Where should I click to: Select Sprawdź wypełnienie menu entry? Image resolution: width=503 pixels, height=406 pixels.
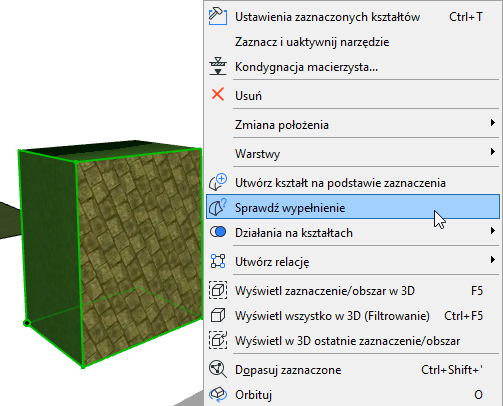click(353, 207)
